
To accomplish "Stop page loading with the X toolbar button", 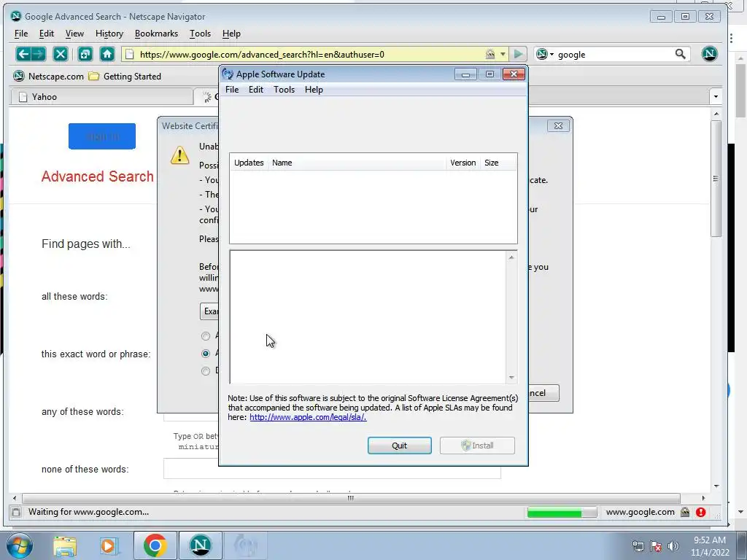I will (x=61, y=54).
